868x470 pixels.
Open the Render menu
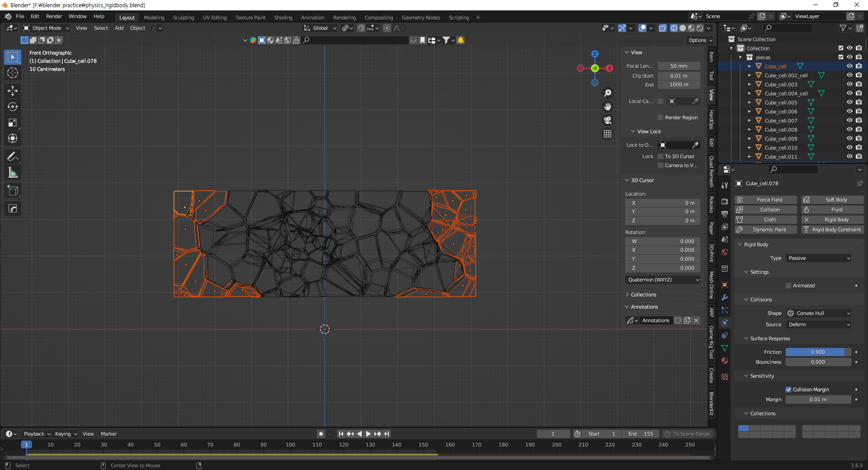click(54, 16)
